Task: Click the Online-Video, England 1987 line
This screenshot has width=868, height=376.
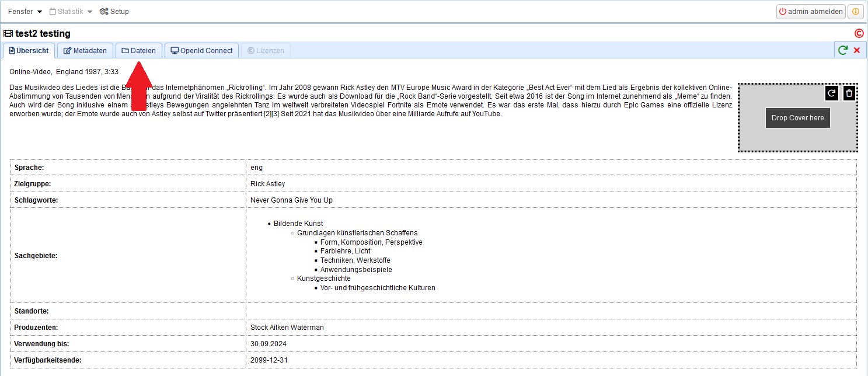Action: tap(64, 72)
